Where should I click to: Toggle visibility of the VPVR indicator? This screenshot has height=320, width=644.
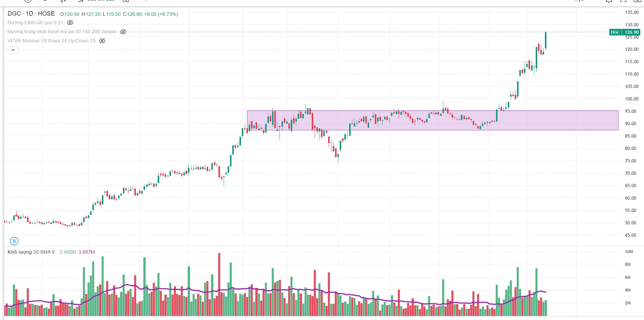click(102, 41)
